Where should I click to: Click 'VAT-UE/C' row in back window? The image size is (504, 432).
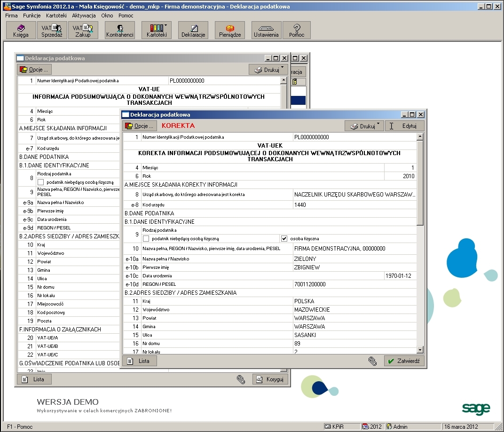[x=69, y=354]
